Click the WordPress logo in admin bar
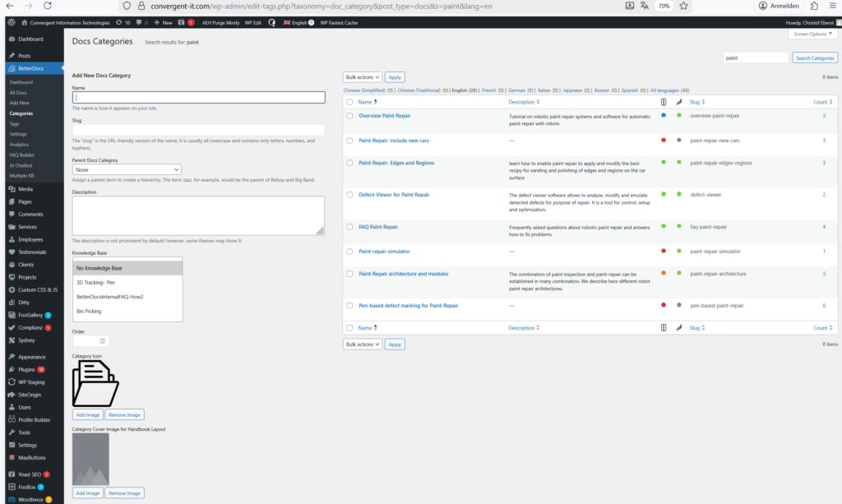 [x=11, y=22]
